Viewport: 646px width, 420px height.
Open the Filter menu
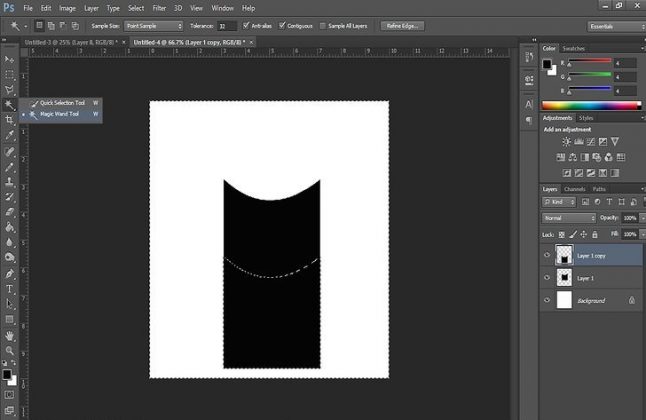point(159,8)
